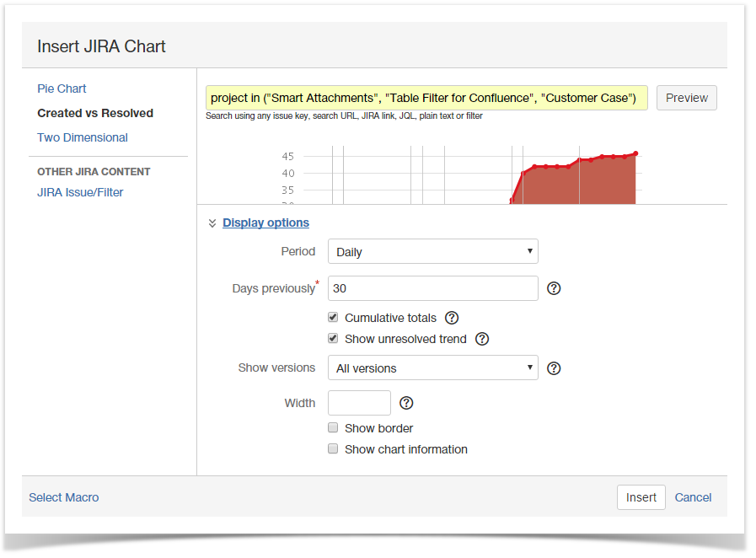Screen dimensions: 756x558
Task: View help for Show unresolved trend
Action: click(x=481, y=339)
